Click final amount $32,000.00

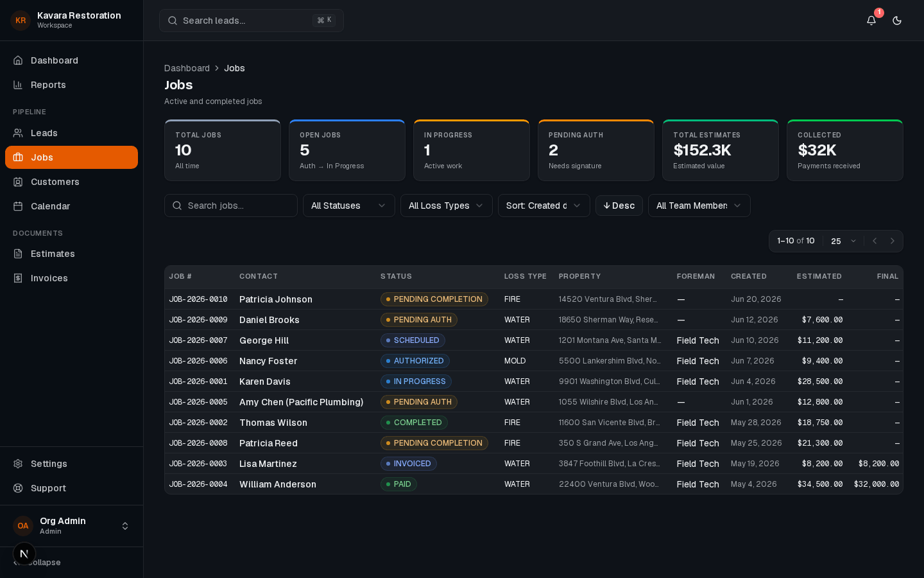(877, 484)
